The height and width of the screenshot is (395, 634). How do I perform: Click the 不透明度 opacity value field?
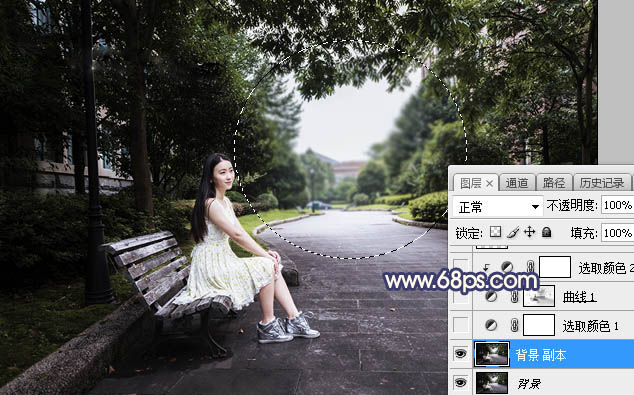coord(617,205)
